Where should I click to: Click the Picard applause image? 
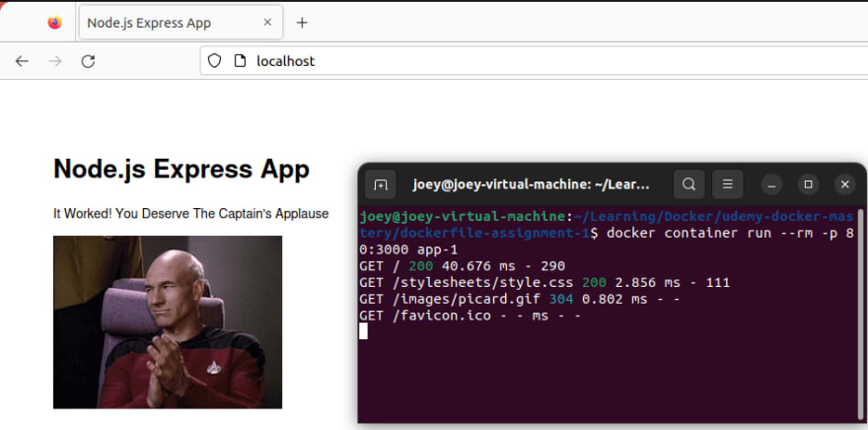[x=168, y=322]
